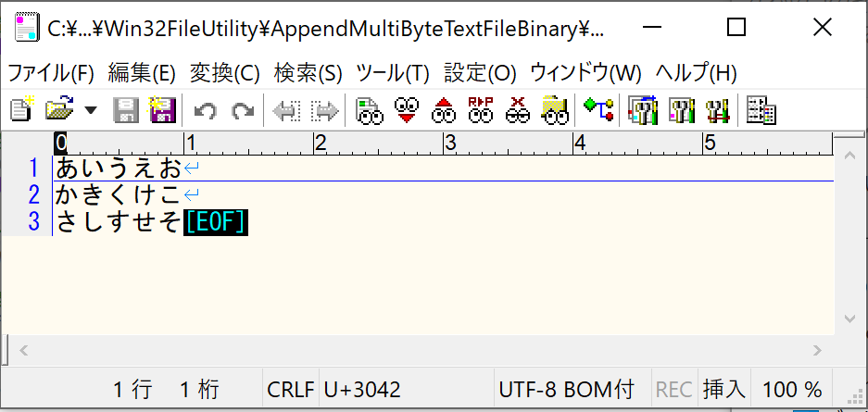Screen dimensions: 868x412
Task: Place cursor in かきくけこ text
Action: coord(119,194)
